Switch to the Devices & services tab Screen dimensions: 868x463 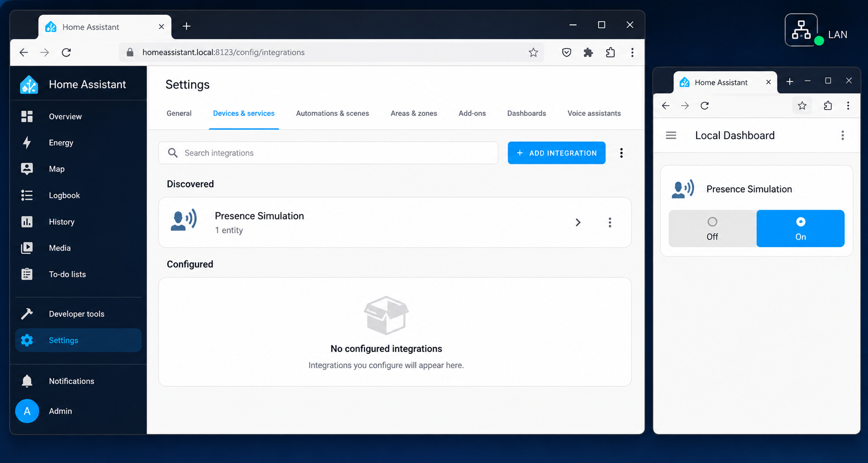coord(244,113)
